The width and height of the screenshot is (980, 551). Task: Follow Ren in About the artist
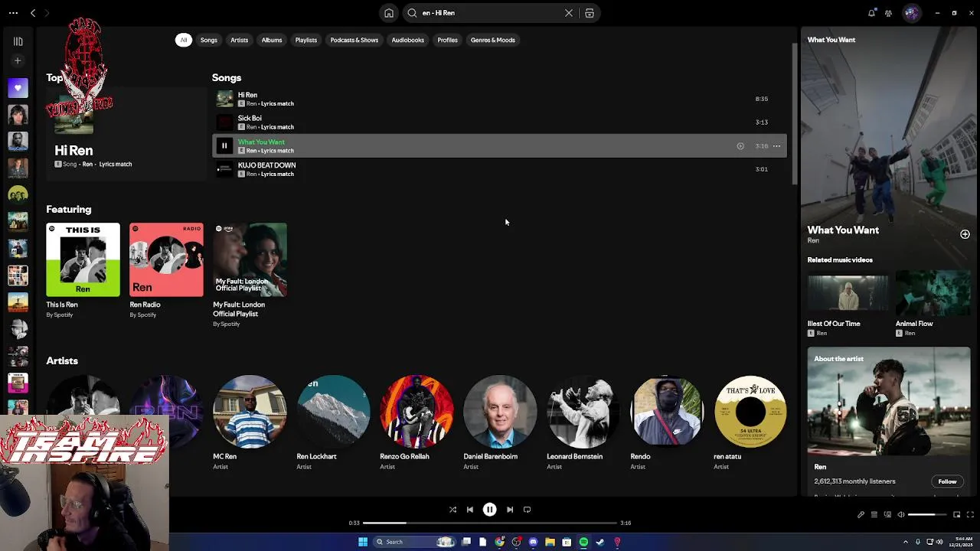click(x=947, y=481)
